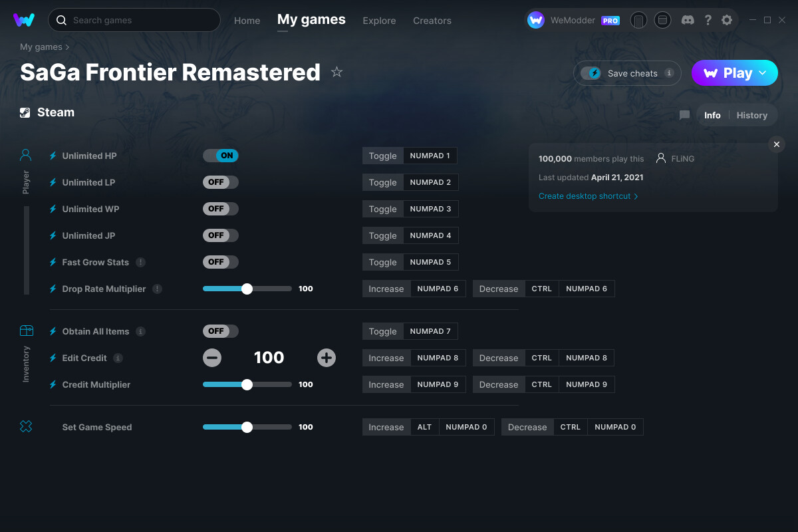Enable Unlimited LP toggle

(x=221, y=182)
